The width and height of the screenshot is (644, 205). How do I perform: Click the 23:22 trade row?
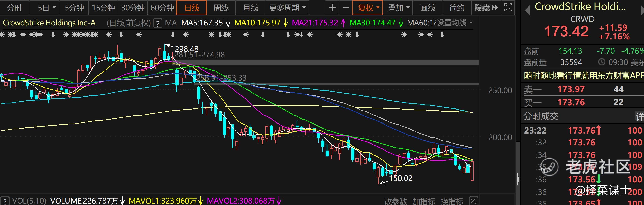(583, 130)
